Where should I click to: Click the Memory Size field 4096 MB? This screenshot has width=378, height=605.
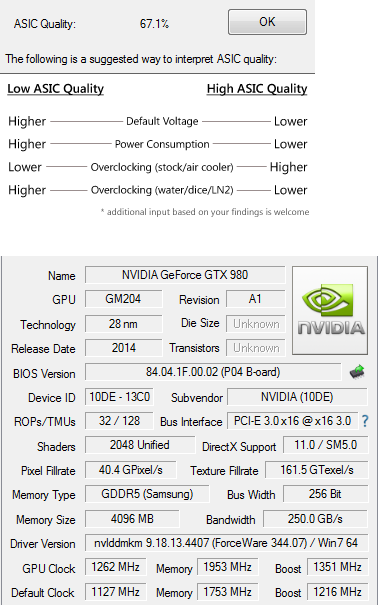point(132,519)
